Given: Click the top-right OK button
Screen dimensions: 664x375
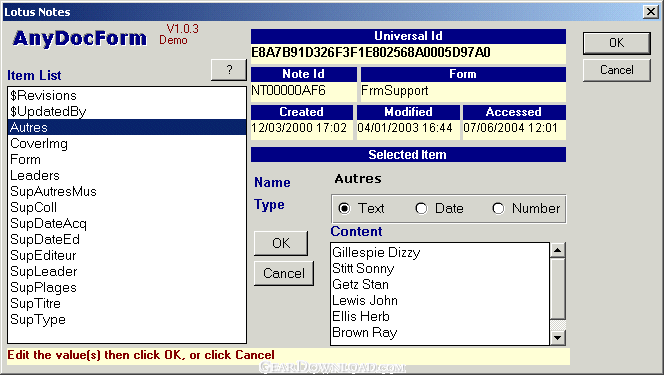Looking at the screenshot, I should (617, 43).
